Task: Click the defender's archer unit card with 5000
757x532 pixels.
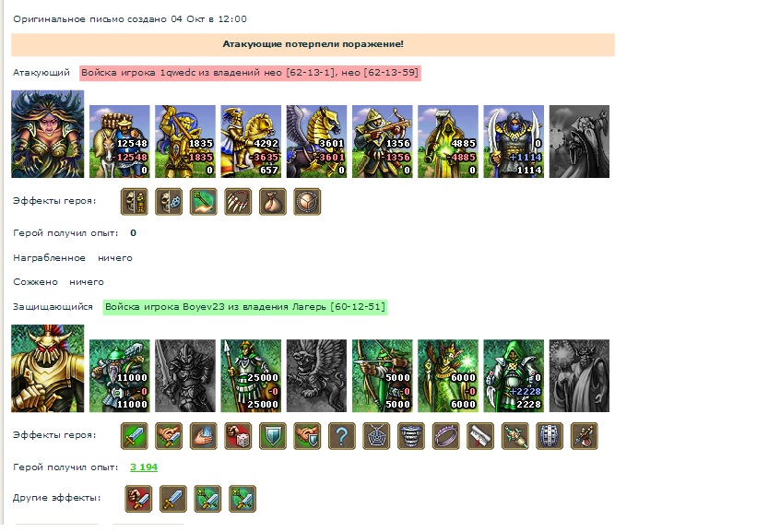Action: coord(383,375)
